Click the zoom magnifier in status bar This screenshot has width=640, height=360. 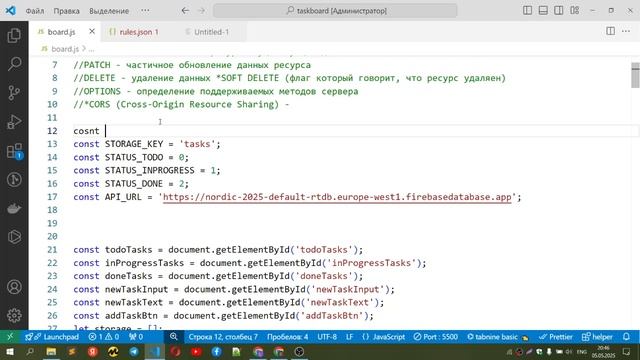pos(173,337)
